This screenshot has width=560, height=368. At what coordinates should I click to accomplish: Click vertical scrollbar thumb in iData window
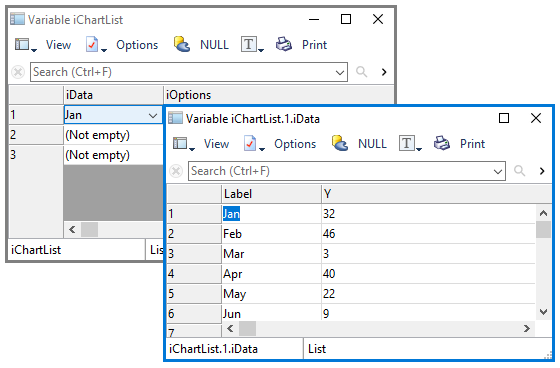pyautogui.click(x=543, y=229)
